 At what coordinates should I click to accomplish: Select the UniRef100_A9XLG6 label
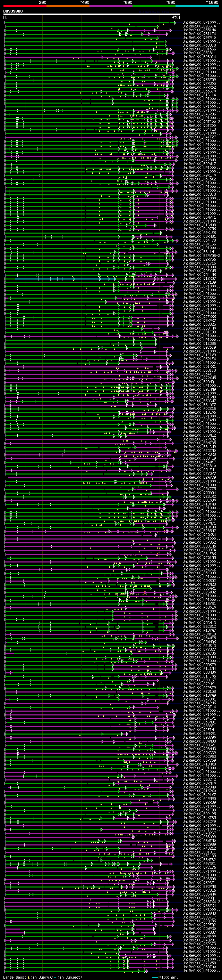(x=199, y=244)
